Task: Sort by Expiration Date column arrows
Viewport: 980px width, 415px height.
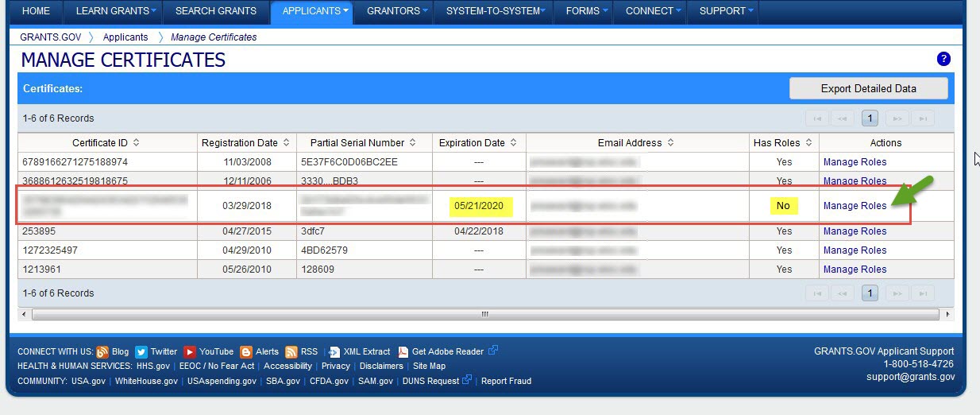Action: click(x=513, y=143)
